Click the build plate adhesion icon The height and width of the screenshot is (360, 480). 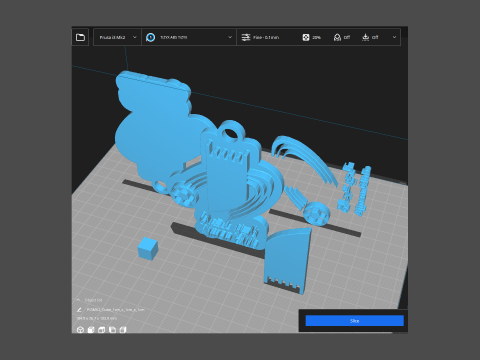coord(366,37)
